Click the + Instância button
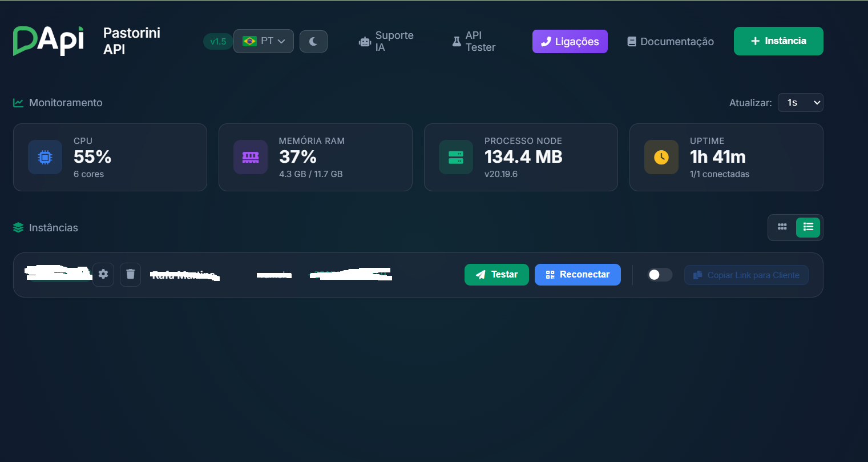 (778, 41)
